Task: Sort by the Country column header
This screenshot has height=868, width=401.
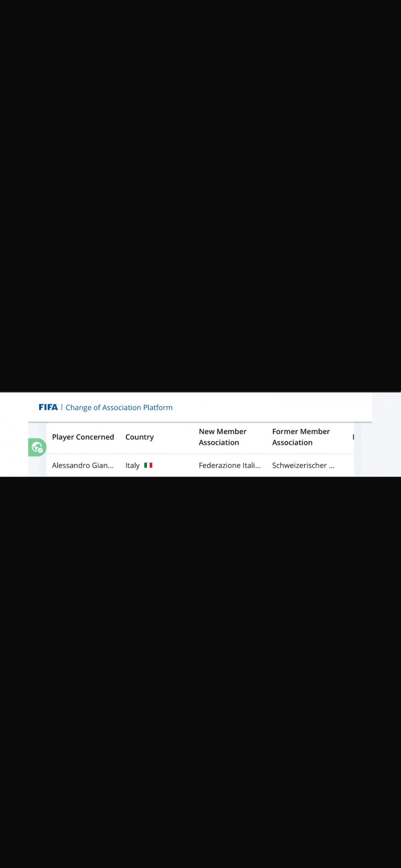Action: click(140, 437)
